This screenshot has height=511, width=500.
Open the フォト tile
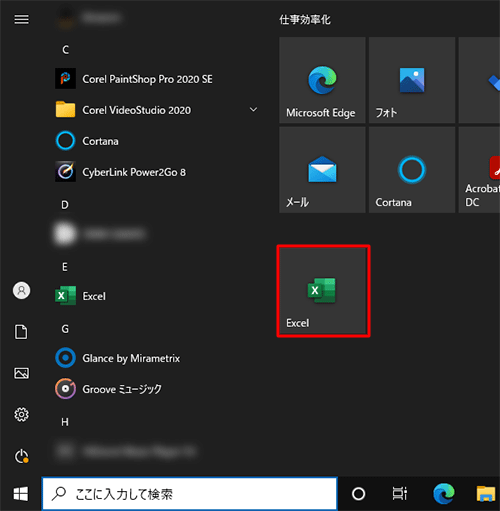[x=412, y=80]
